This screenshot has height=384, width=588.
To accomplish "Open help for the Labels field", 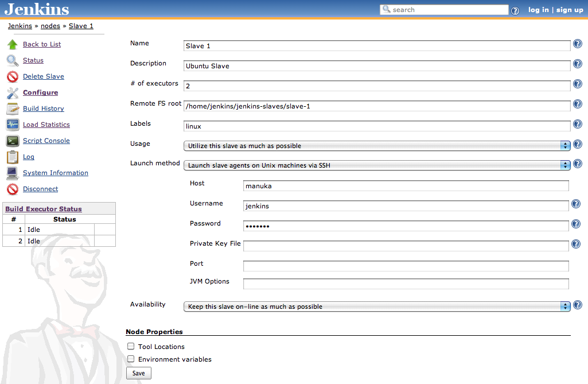I will [x=578, y=124].
